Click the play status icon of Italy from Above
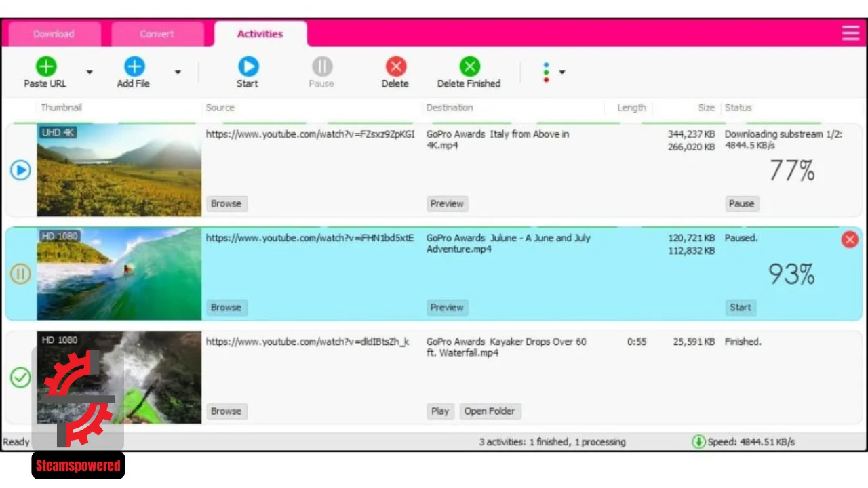868x488 pixels. point(20,170)
